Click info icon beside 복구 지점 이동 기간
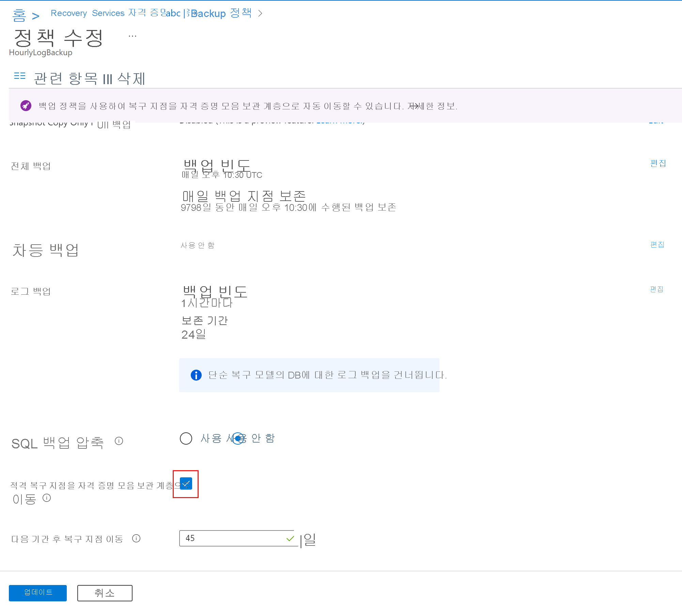 click(136, 538)
